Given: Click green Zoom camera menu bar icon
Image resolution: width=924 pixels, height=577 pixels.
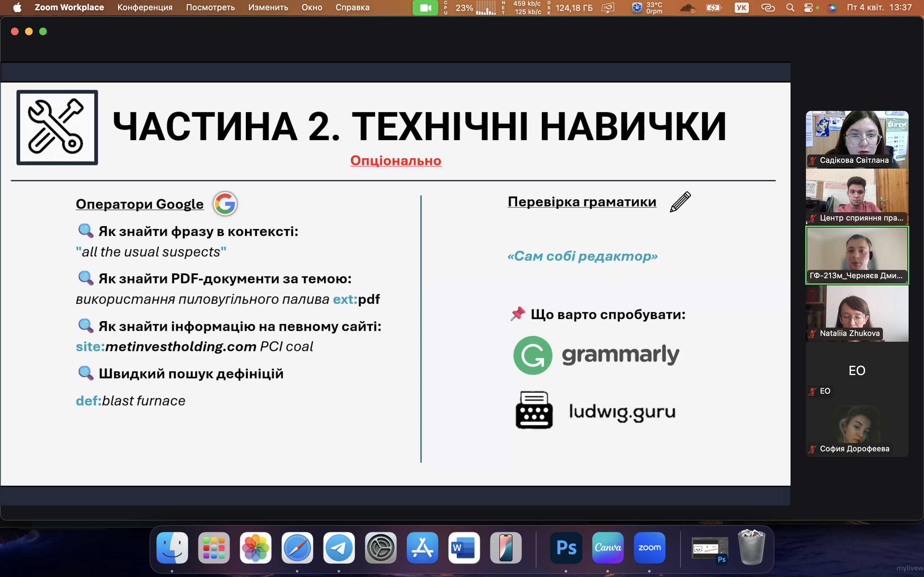Looking at the screenshot, I should tap(425, 8).
